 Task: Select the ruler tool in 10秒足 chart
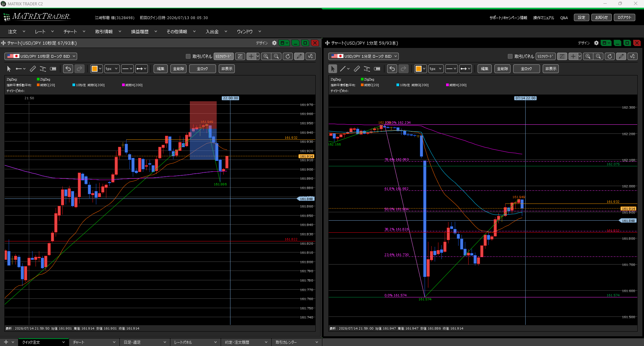(33, 69)
